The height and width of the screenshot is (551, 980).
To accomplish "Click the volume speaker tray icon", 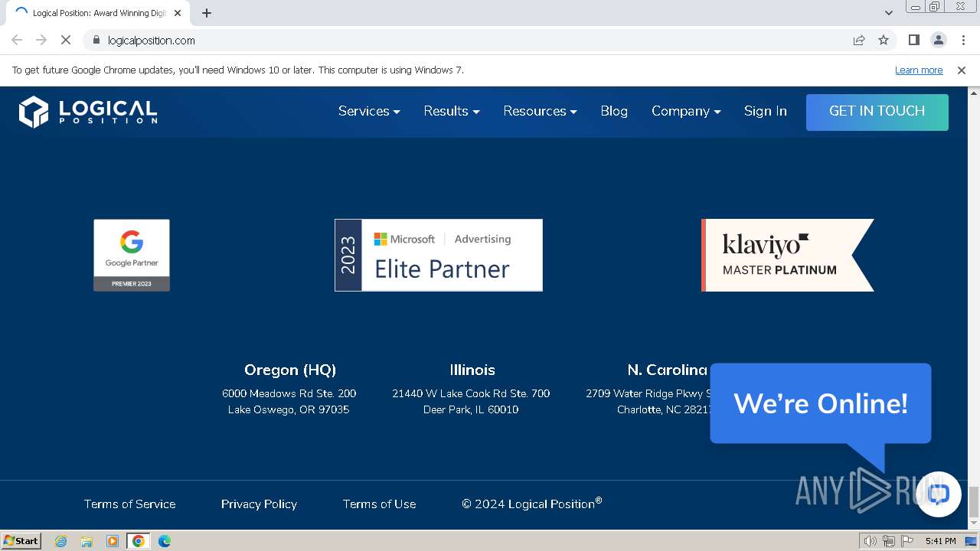I will click(x=871, y=541).
